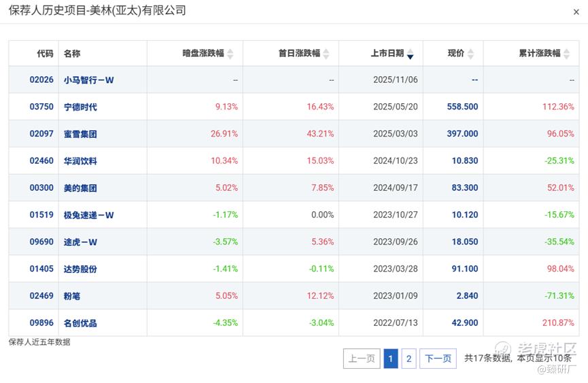588x383 pixels.
Task: Go to next page 下一页
Action: coord(438,359)
